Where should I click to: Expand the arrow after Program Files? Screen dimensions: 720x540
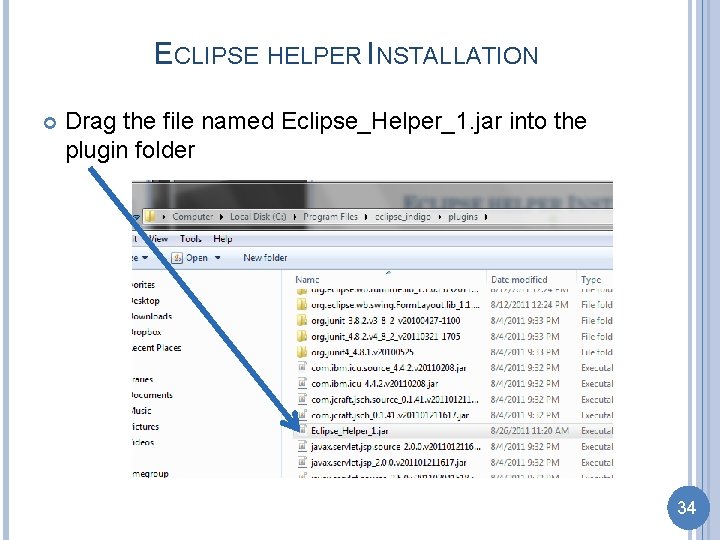pyautogui.click(x=366, y=217)
